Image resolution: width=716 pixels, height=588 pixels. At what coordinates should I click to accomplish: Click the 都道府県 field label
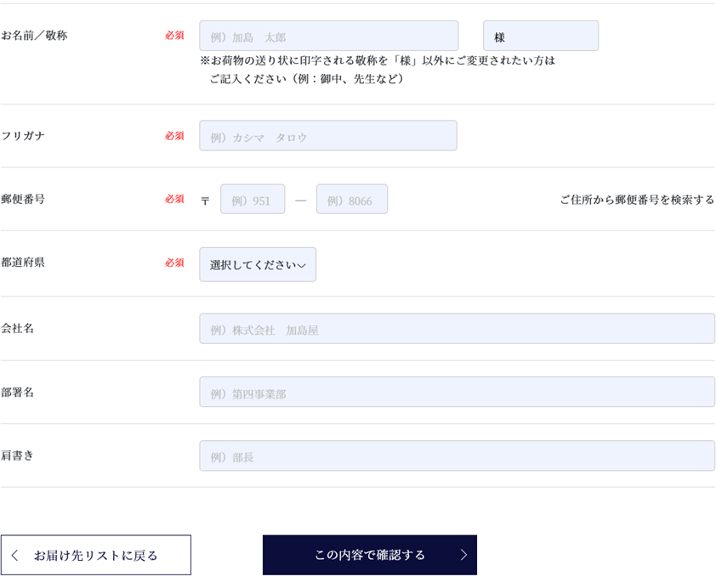point(23,263)
